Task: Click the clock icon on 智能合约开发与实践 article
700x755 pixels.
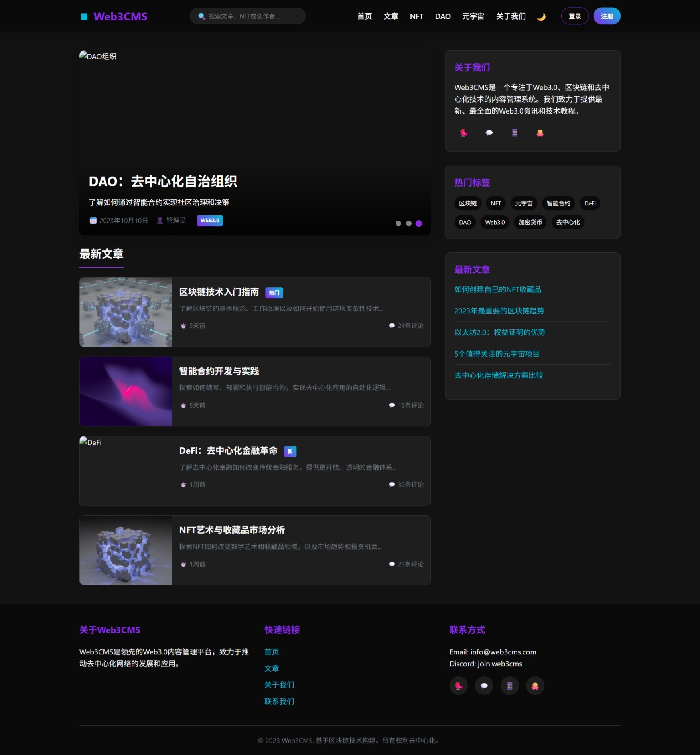Action: (x=183, y=405)
